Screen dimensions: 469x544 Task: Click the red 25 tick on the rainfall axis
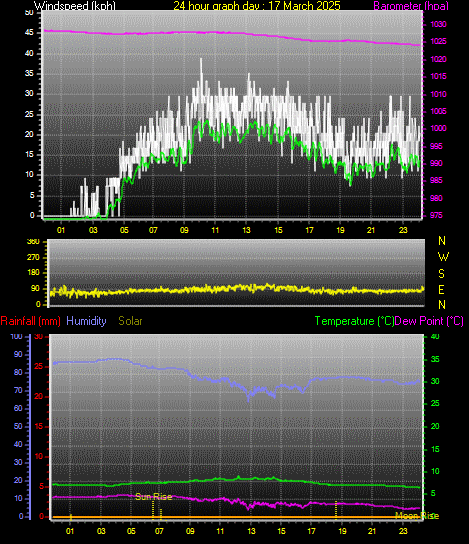tap(39, 366)
